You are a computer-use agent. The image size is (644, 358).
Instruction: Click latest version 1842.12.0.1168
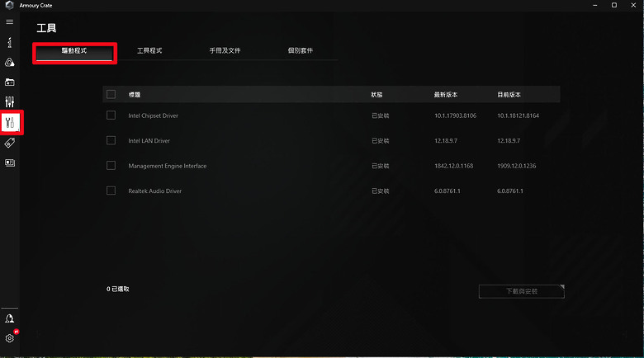pos(454,166)
